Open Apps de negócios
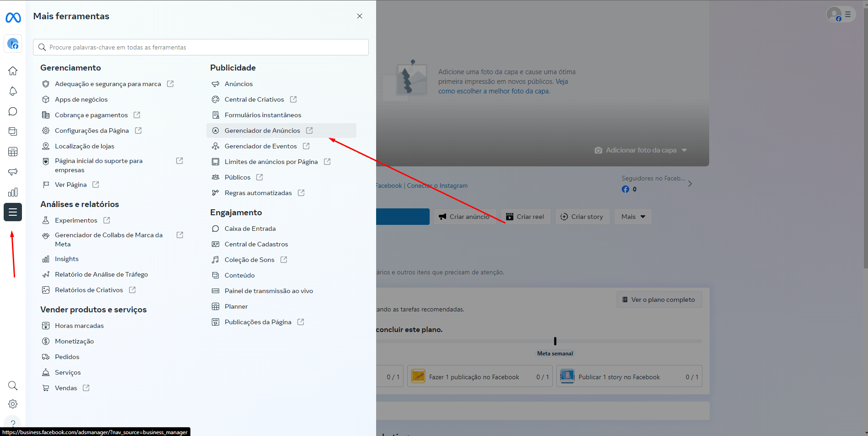868x436 pixels. [x=81, y=99]
